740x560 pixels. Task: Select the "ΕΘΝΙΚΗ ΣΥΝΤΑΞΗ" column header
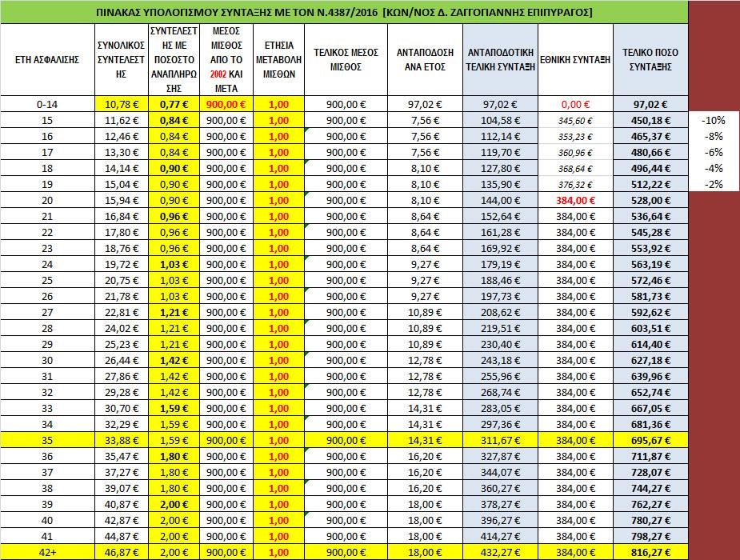[575, 59]
